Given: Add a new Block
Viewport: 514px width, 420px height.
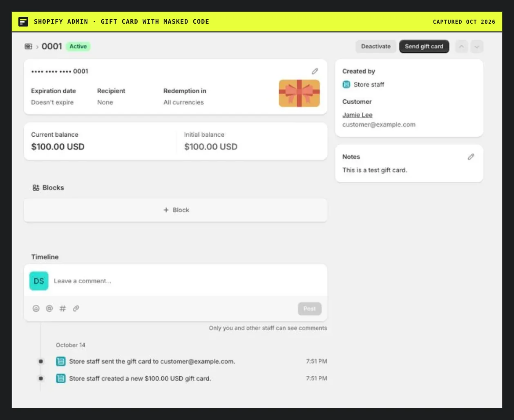Looking at the screenshot, I should 176,210.
